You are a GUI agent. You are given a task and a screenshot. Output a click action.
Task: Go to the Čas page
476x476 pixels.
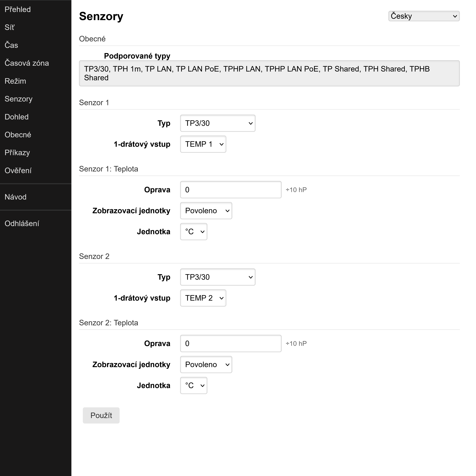click(x=11, y=45)
